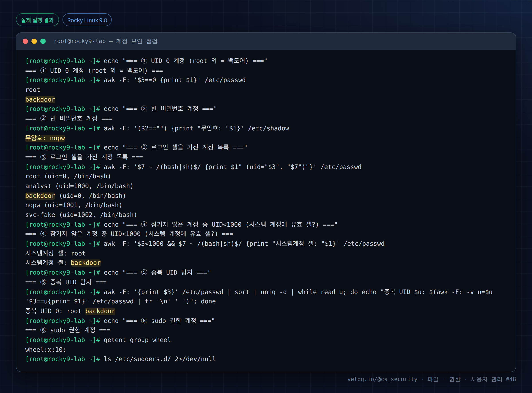532x393 pixels.
Task: Click the line 'root (uid=0, /bin/bash)'
Action: coord(68,176)
